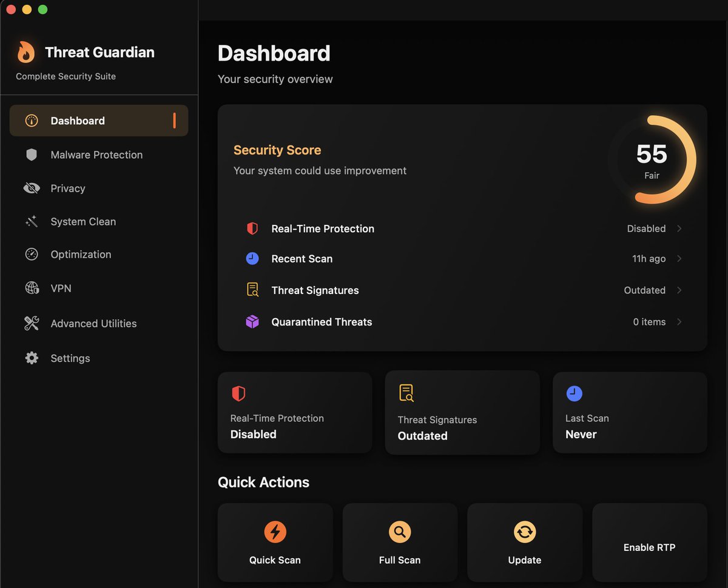Image resolution: width=728 pixels, height=588 pixels.
Task: Click the Update refresh arrows icon
Action: 525,532
